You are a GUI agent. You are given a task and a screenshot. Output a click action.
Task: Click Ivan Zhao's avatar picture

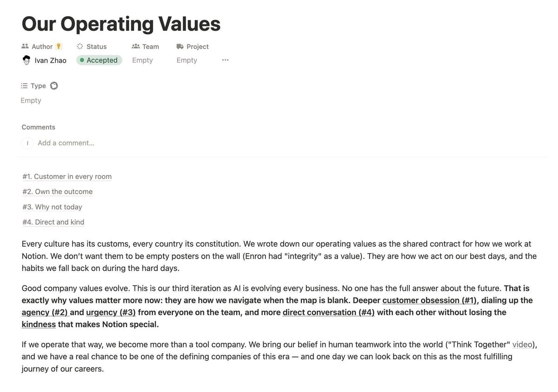(27, 60)
